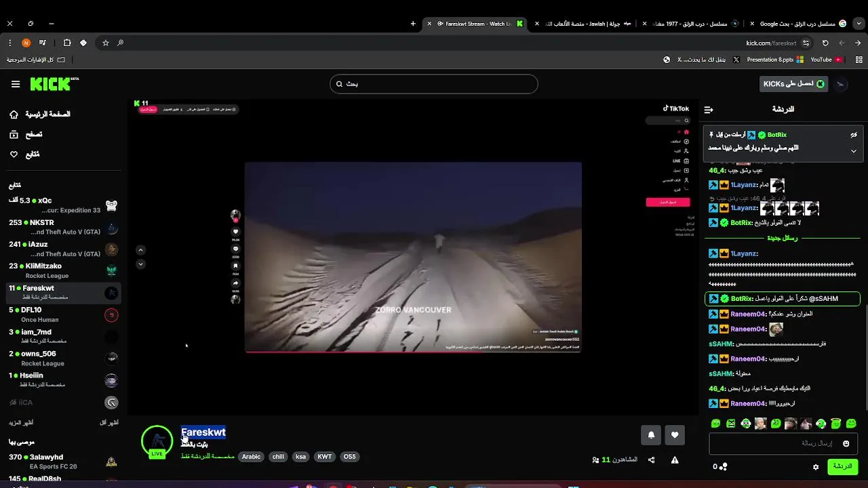Select iam_7md channel in sidebar
868x488 pixels.
64,336
